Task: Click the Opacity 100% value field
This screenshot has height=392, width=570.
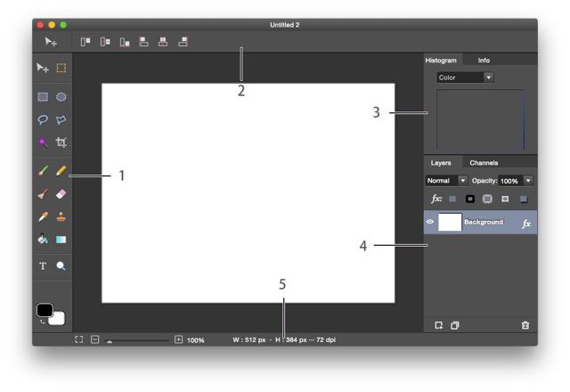Action: 510,181
